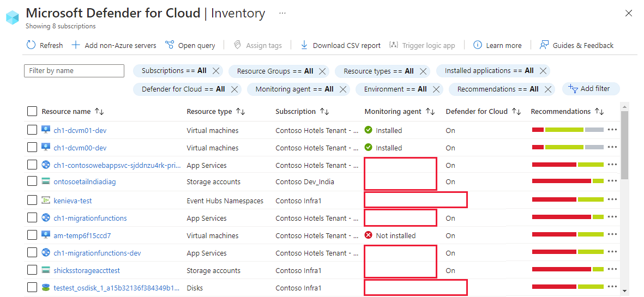
Task: Open row actions ellipsis for kenieva-test
Action: (612, 200)
